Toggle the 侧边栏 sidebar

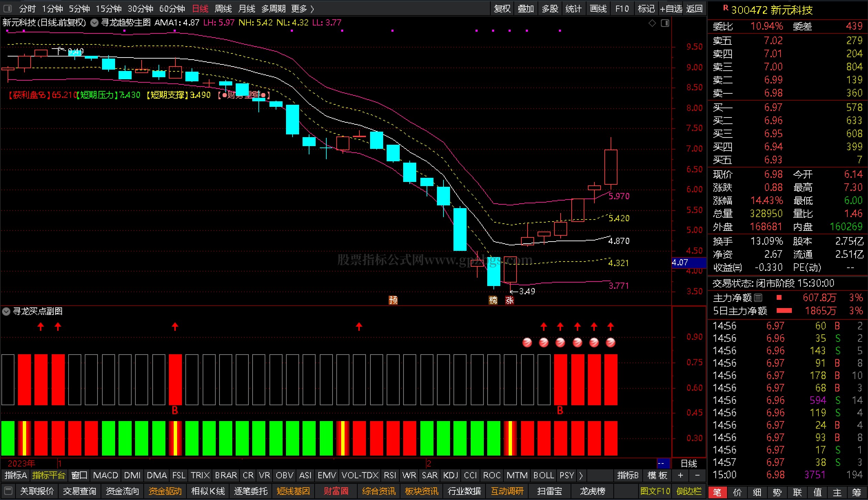689,491
